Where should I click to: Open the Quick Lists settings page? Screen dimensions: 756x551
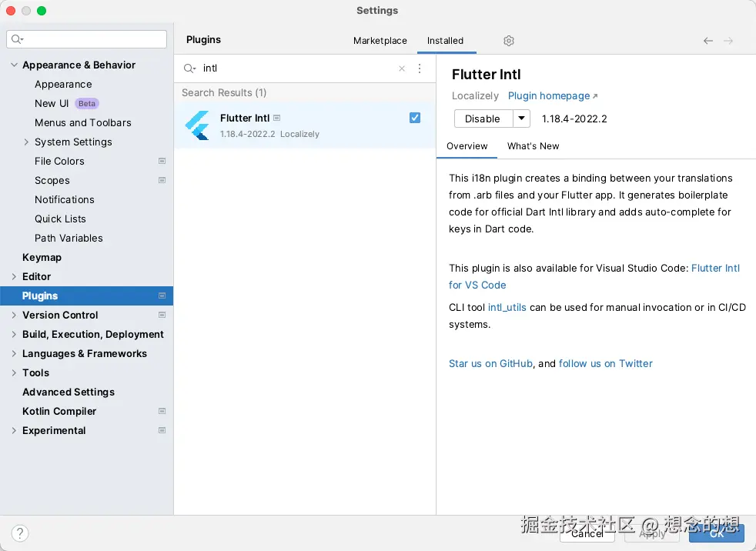click(x=60, y=219)
